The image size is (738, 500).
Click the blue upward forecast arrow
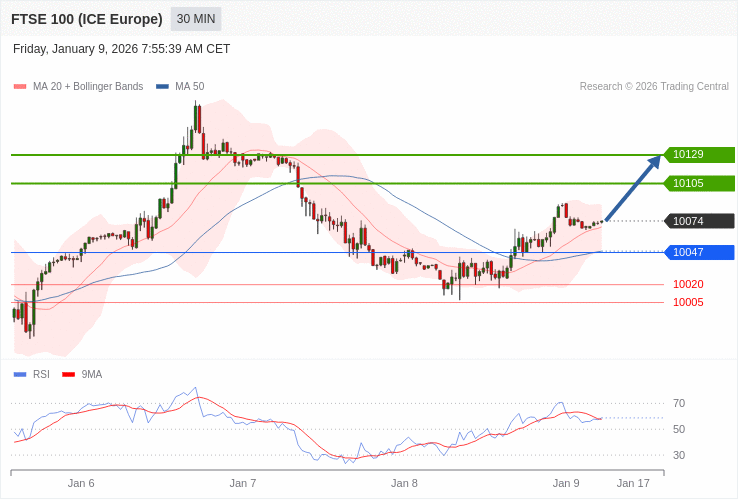634,187
